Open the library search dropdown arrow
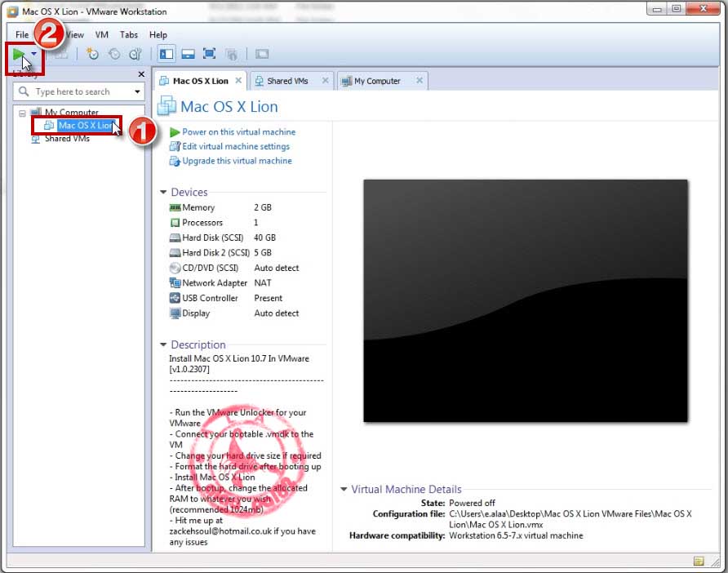 tap(137, 91)
